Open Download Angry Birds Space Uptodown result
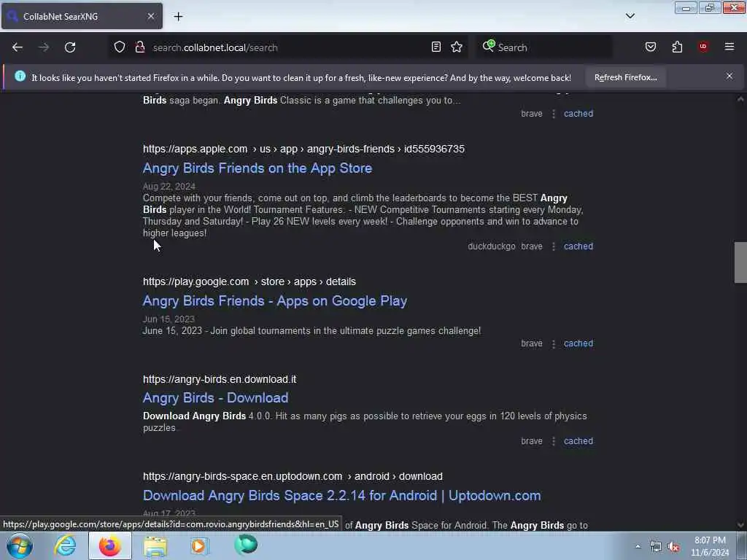 [341, 496]
